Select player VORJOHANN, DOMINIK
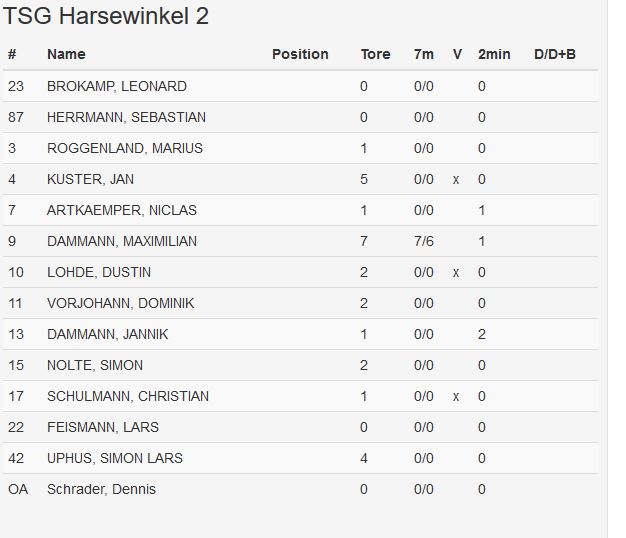The image size is (626, 538). (x=120, y=303)
